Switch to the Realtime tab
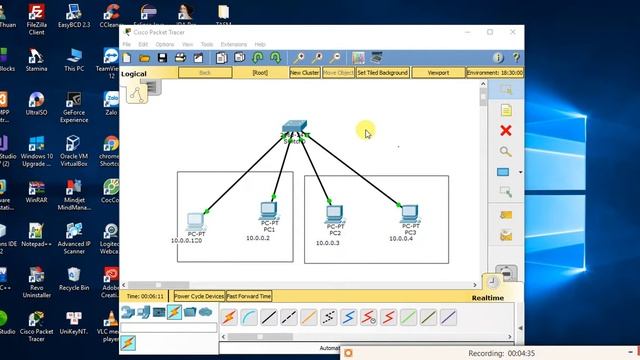 [x=488, y=298]
